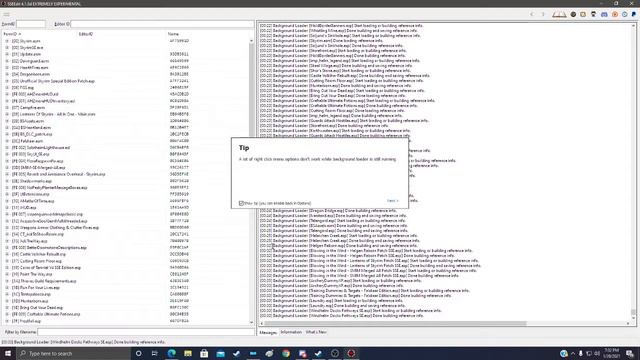Switch to the Messages tab
The width and height of the screenshot is (640, 360).
tap(268, 333)
